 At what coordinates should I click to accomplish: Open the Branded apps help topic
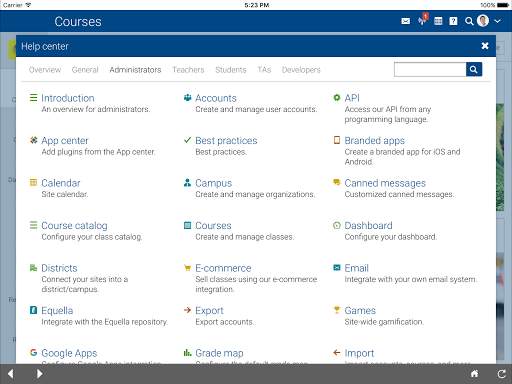[x=374, y=141]
